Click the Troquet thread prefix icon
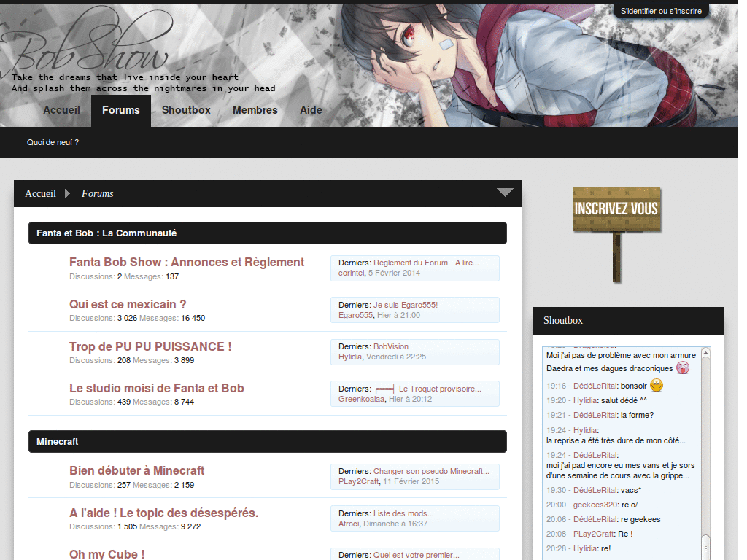 click(384, 389)
